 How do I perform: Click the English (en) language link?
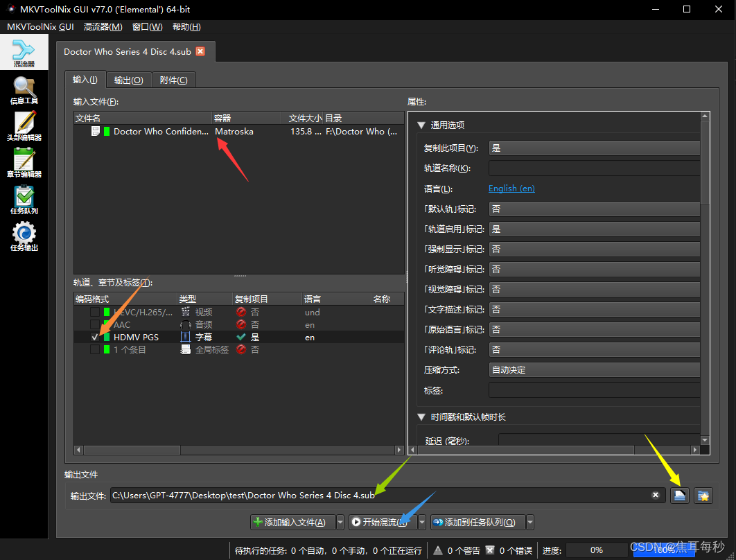coord(511,189)
